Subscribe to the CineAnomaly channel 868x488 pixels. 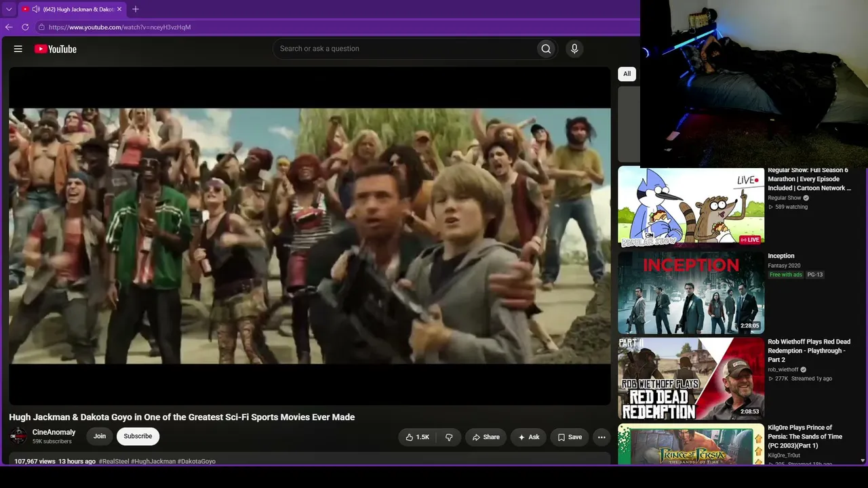pyautogui.click(x=138, y=436)
